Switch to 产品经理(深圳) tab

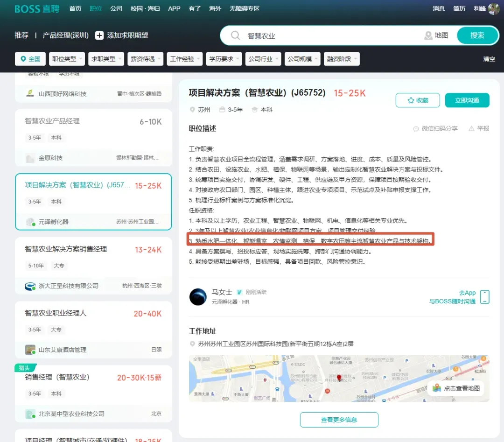pos(66,35)
